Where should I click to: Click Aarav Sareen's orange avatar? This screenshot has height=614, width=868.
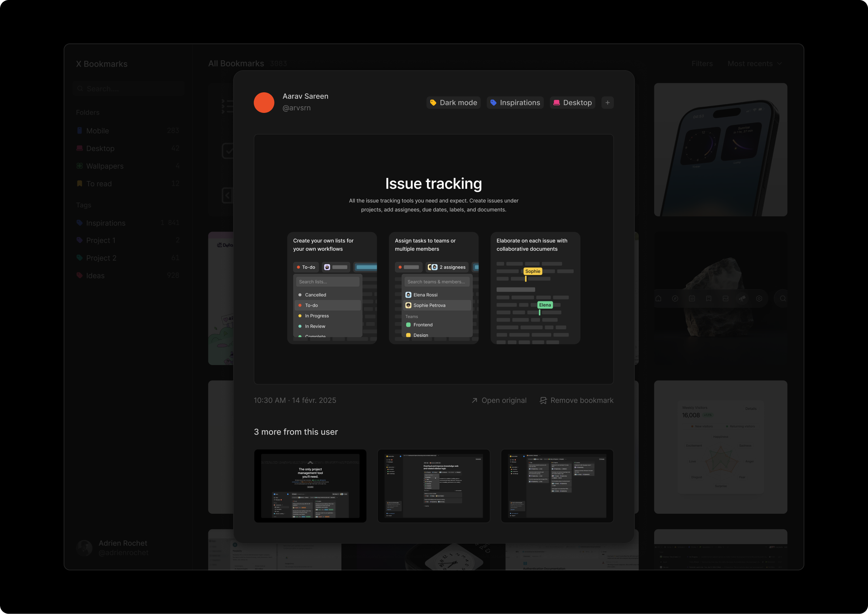(264, 102)
